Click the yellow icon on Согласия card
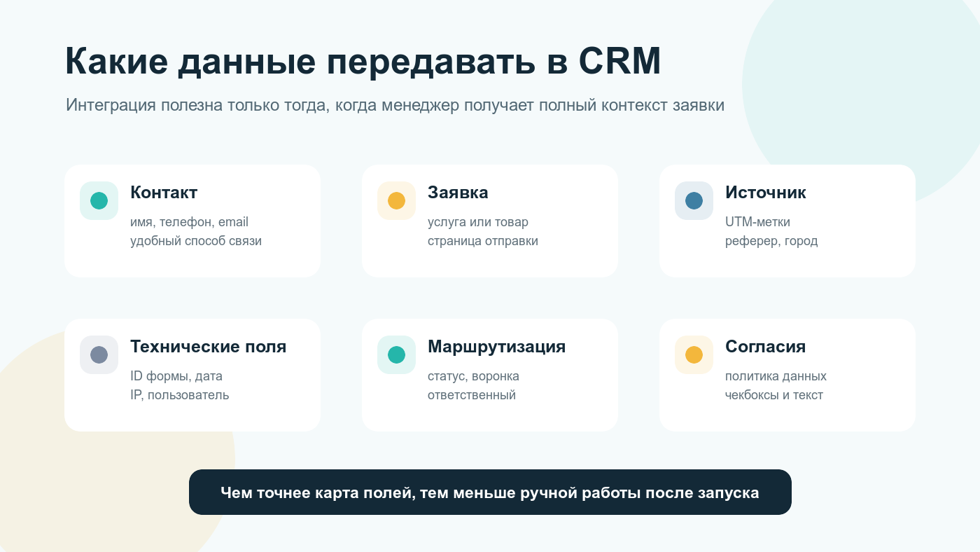The image size is (980, 552). tap(694, 355)
